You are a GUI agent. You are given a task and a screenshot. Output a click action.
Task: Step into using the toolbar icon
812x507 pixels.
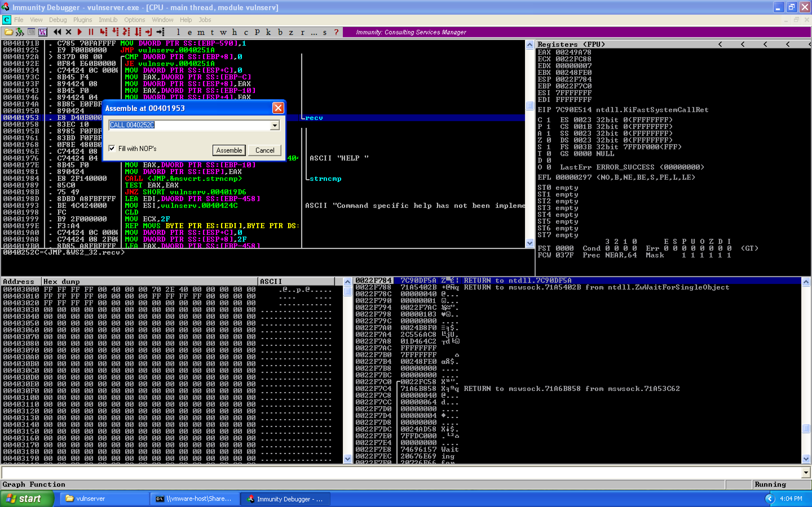pos(104,32)
